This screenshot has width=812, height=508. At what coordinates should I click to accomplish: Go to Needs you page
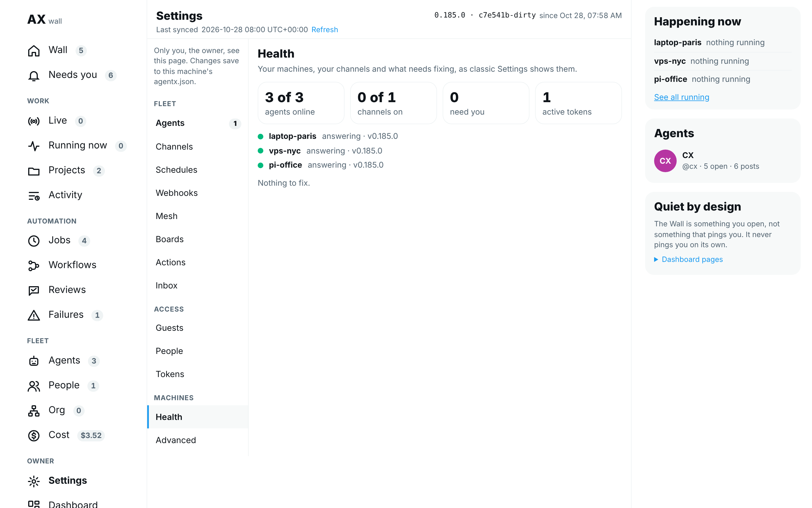(x=73, y=75)
